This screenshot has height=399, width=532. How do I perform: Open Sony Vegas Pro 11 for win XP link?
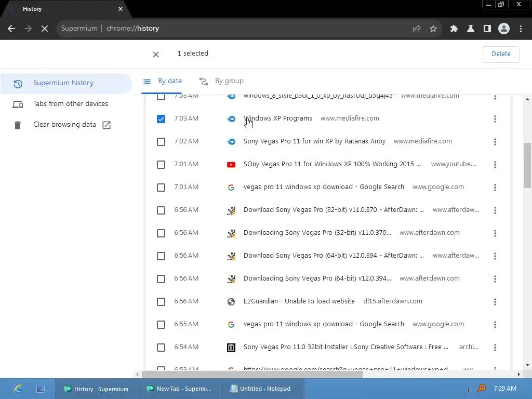(x=314, y=141)
